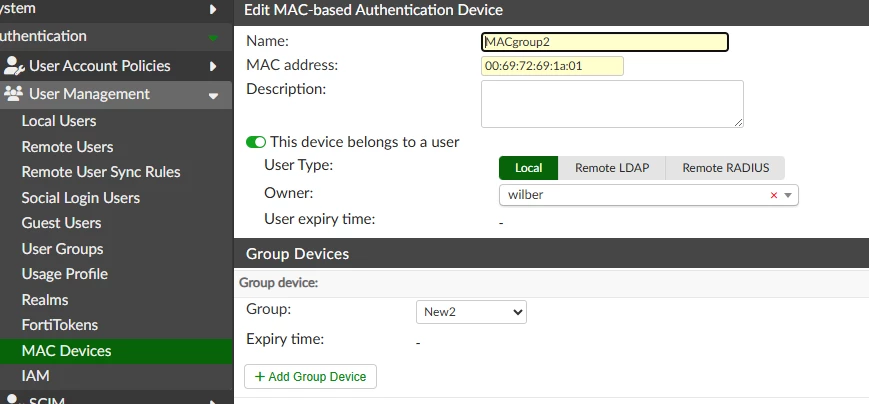Click the plus icon on Add Group Device
869x404 pixels.
coord(259,377)
